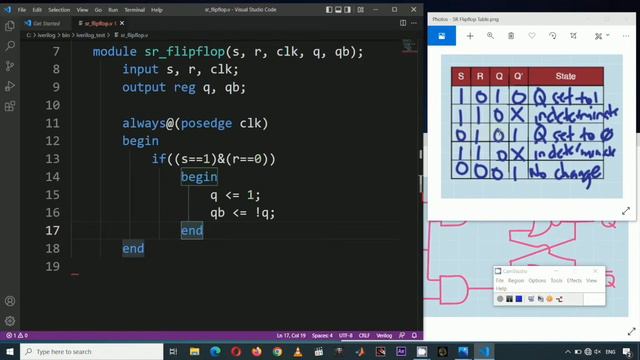The height and width of the screenshot is (360, 640).
Task: Start recording in CamStudio
Action: [x=500, y=299]
